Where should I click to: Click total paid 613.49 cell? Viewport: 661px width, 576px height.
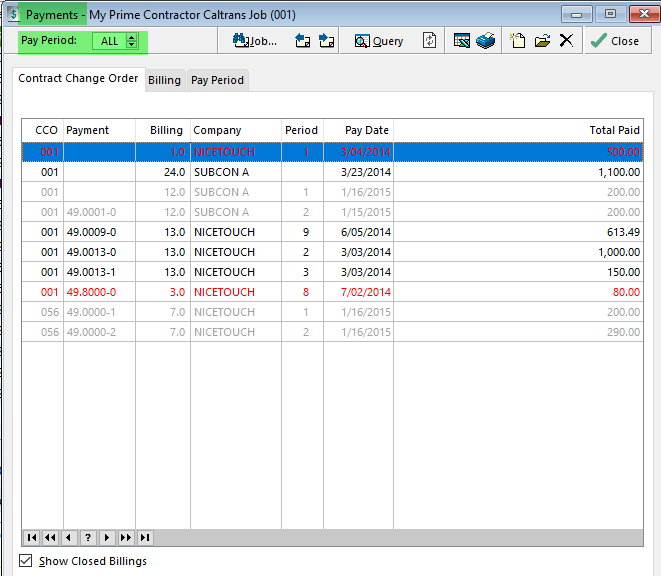click(x=518, y=232)
